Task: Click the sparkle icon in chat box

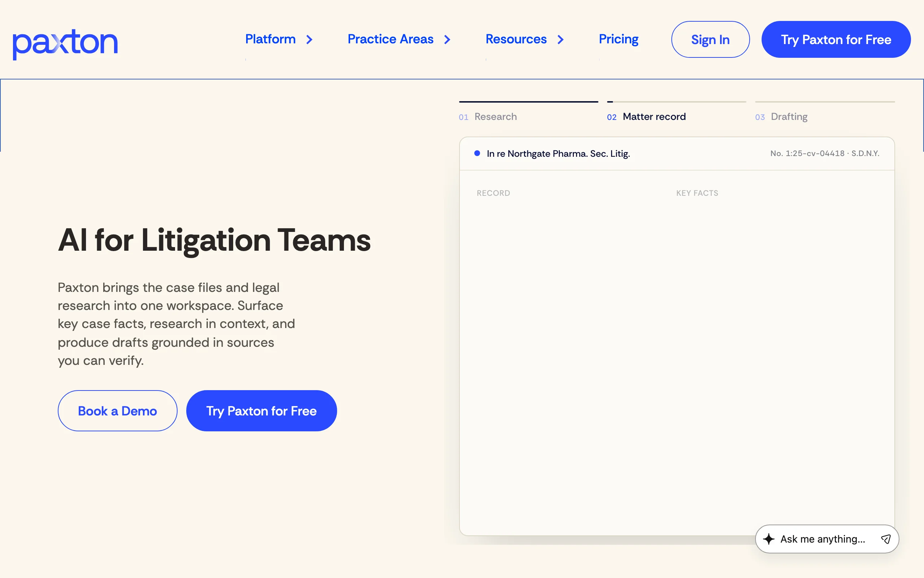Action: coord(768,539)
